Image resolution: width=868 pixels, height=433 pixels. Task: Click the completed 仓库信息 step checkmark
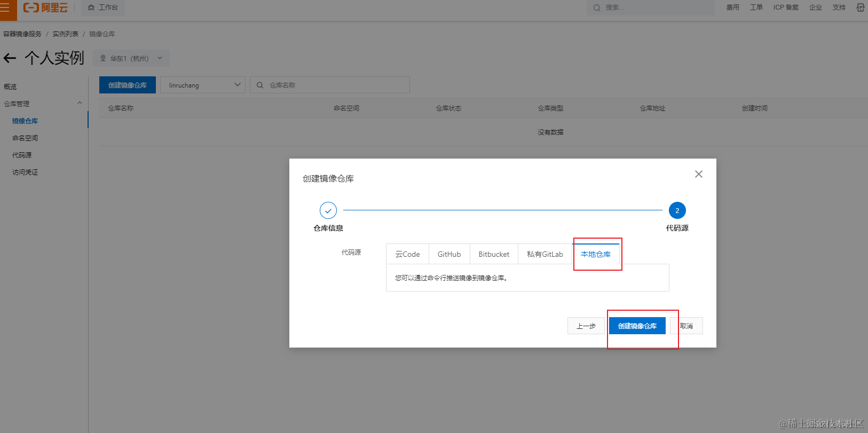(x=328, y=210)
